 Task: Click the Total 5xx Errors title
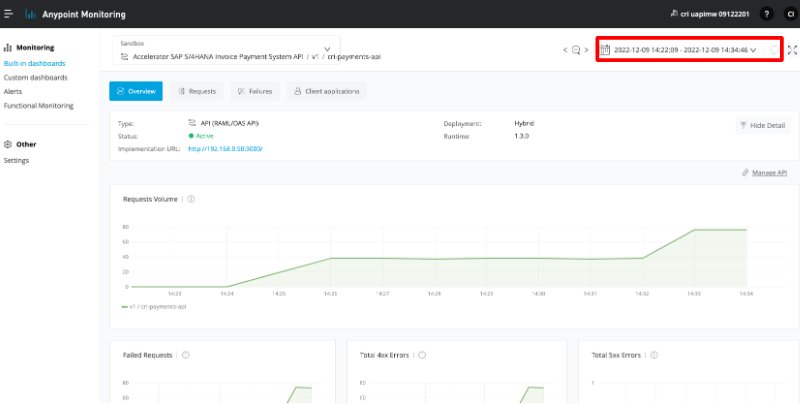[x=616, y=355]
